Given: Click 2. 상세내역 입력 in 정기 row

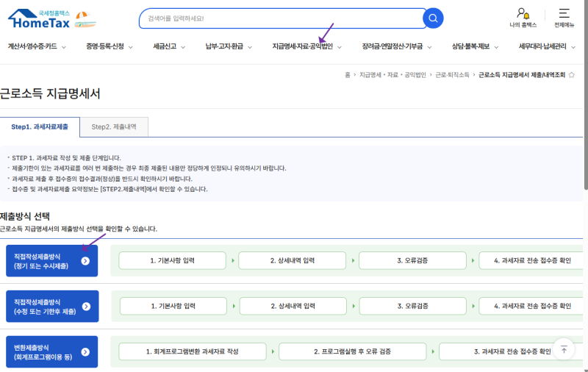Looking at the screenshot, I should pos(292,261).
